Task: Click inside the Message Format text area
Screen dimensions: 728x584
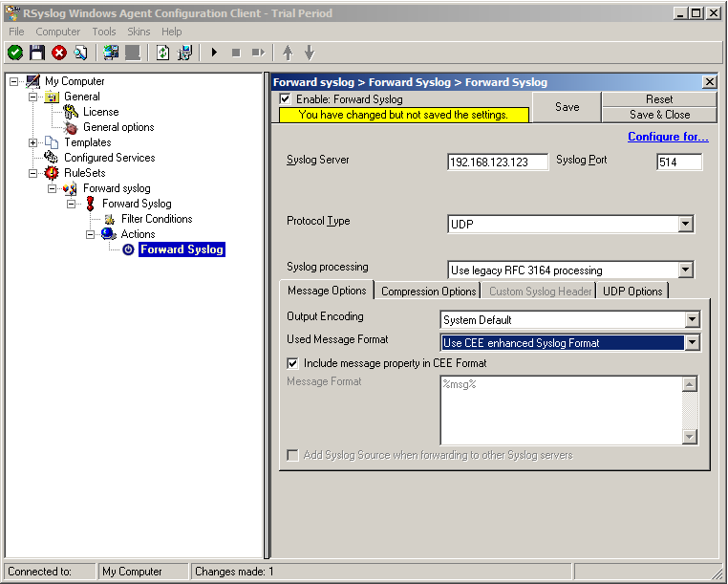Action: click(x=561, y=410)
